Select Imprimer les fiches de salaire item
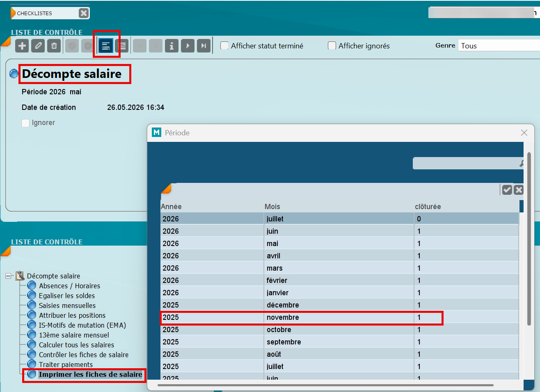 [90, 374]
